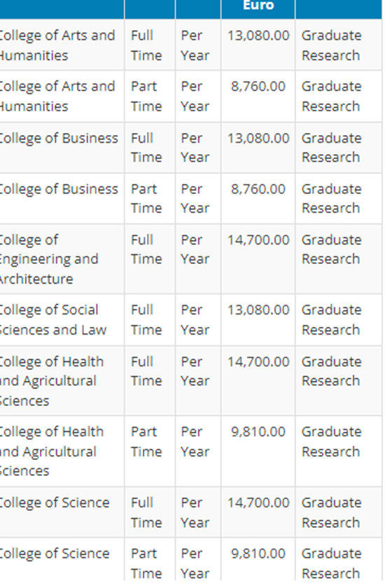This screenshot has width=385, height=588.
Task: Select the 14,700.00 fee for Health and Agricultural Sciences
Action: pyautogui.click(x=258, y=362)
